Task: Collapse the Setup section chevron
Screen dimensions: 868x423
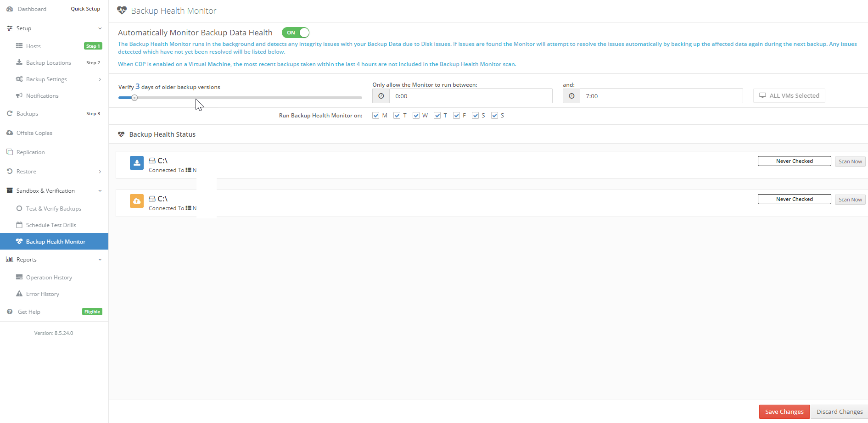Action: (x=100, y=28)
